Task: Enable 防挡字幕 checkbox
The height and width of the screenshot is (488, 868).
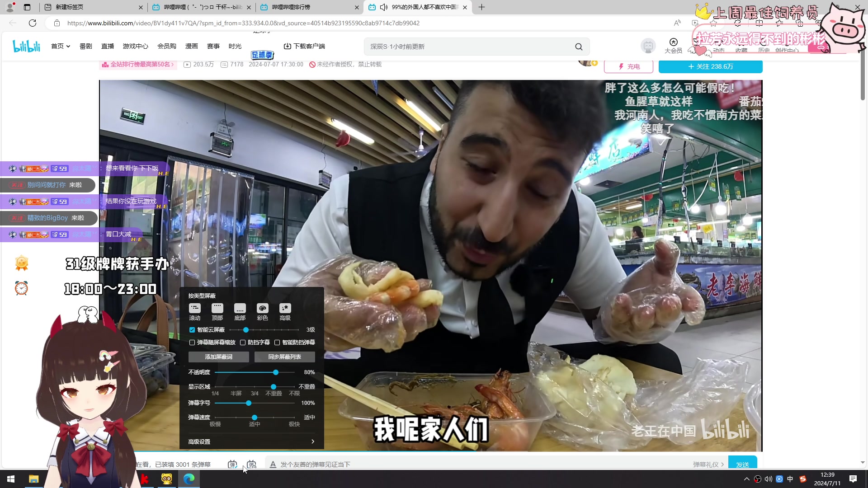Action: point(243,343)
